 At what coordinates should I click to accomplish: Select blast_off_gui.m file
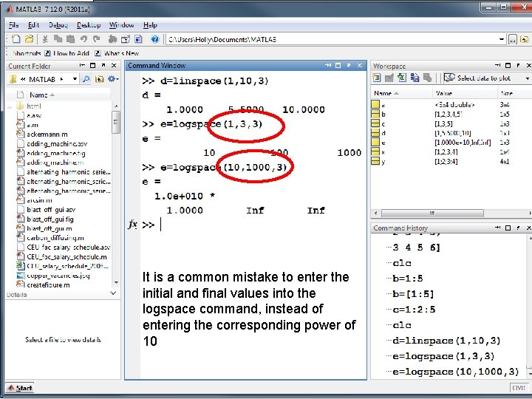50,228
